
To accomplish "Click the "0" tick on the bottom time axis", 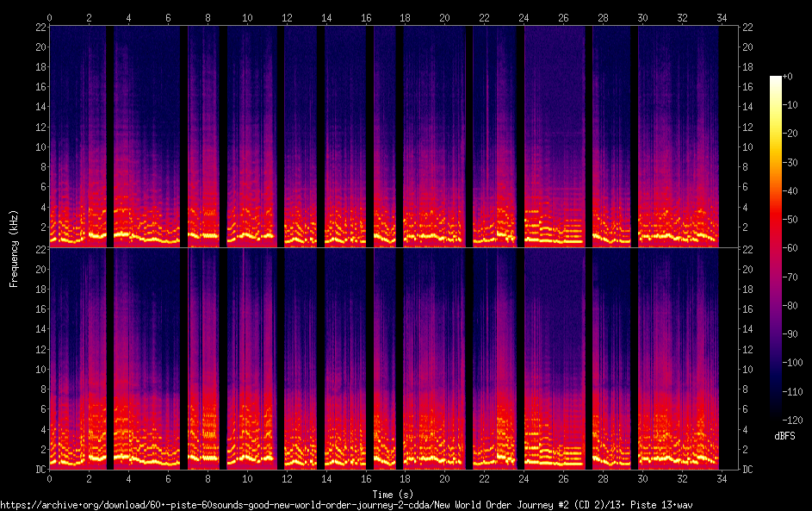I will tap(49, 479).
